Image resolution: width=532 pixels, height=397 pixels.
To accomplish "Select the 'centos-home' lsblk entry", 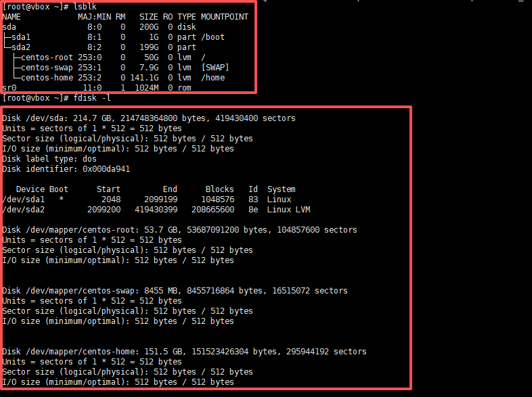I will pyautogui.click(x=47, y=78).
